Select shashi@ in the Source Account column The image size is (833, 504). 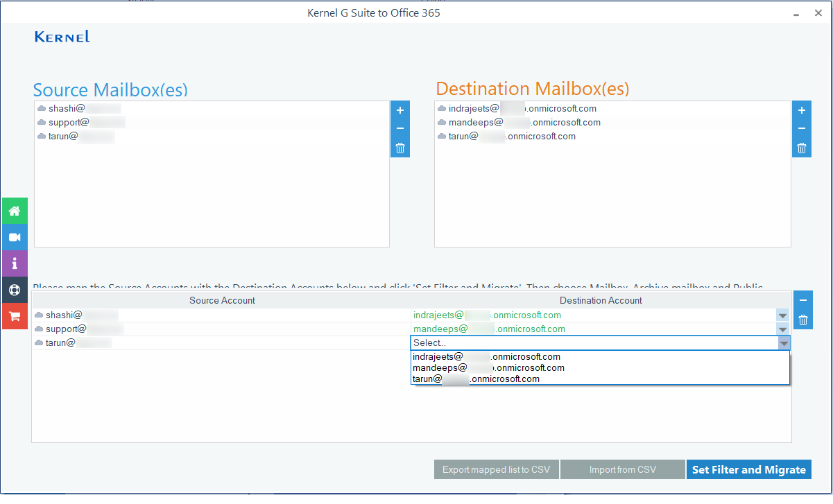222,315
